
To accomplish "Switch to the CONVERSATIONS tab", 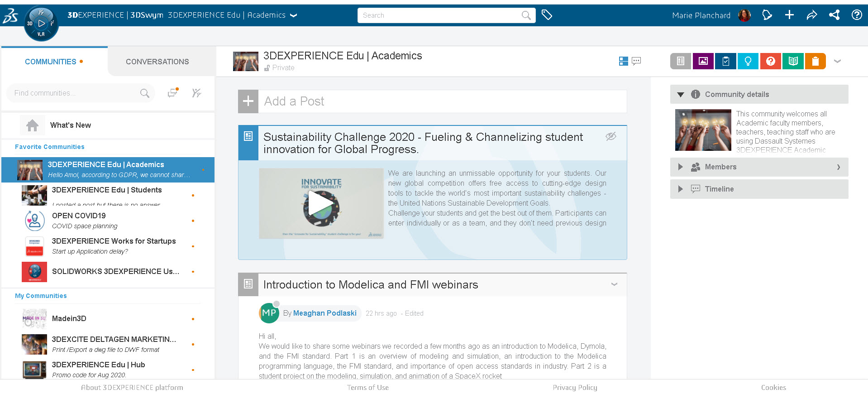I will [157, 61].
